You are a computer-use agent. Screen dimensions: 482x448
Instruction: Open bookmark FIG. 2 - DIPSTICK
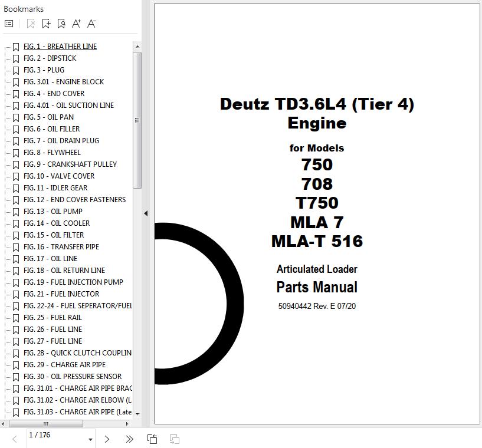(x=50, y=58)
